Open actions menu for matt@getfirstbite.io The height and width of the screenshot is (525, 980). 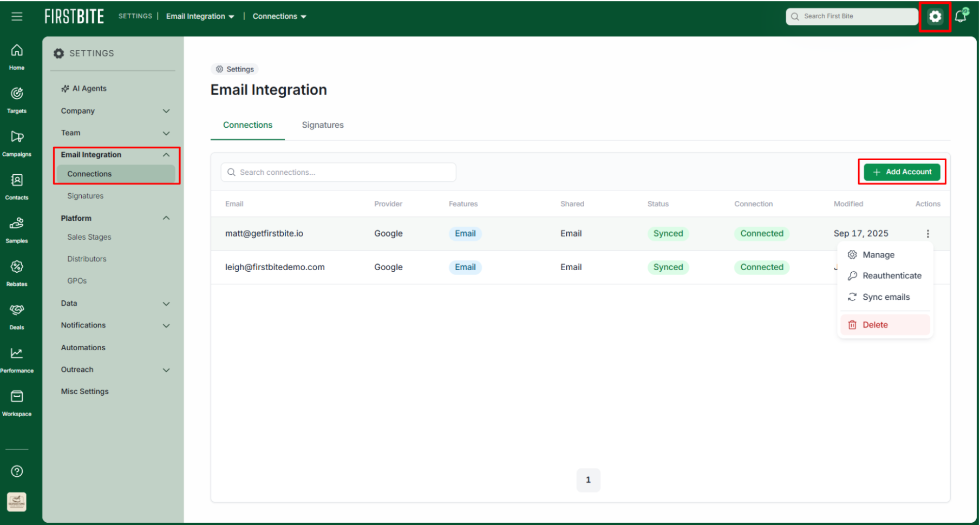(x=928, y=234)
